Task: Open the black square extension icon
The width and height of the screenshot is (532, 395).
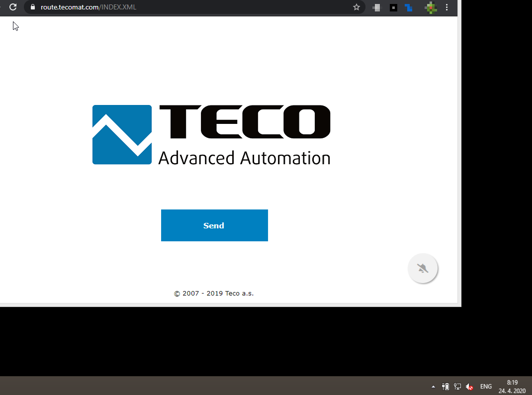Action: [x=393, y=7]
